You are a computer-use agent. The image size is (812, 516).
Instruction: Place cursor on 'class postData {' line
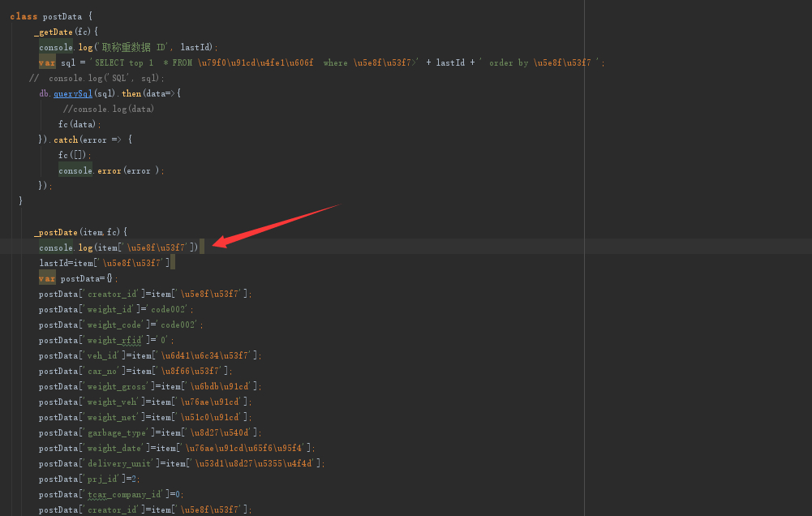pyautogui.click(x=51, y=16)
